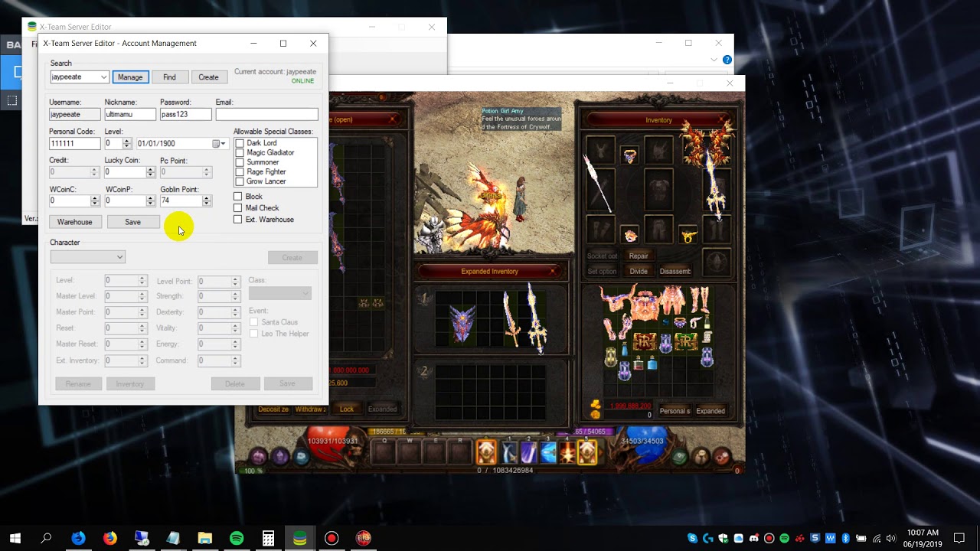This screenshot has height=551, width=980.
Task: Click Repair in the Inventory panel
Action: [639, 256]
